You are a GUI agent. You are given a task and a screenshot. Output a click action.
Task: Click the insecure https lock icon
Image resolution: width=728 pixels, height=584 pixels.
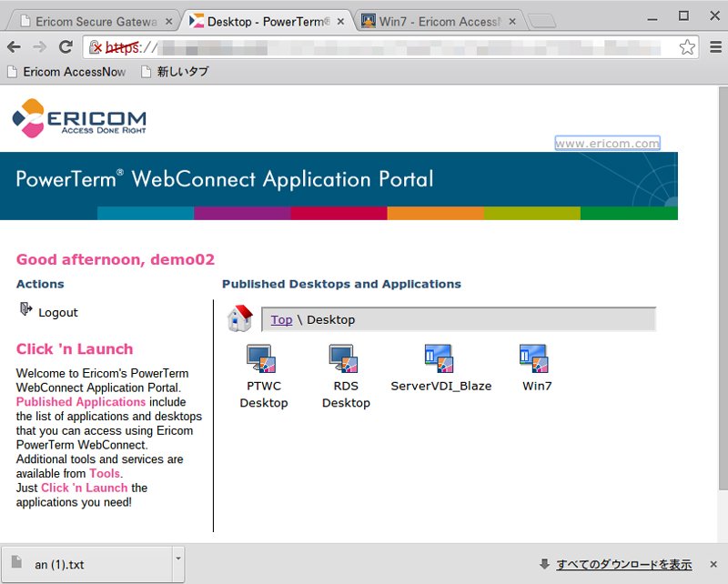click(96, 47)
